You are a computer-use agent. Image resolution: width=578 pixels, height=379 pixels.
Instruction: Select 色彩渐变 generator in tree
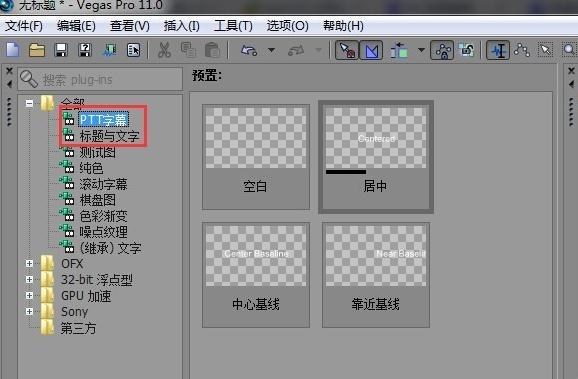click(x=104, y=216)
